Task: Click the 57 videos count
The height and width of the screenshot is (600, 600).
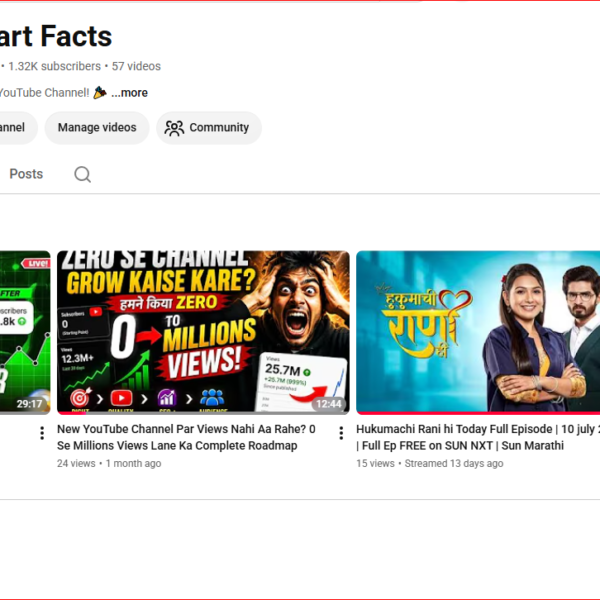Action: pos(136,66)
